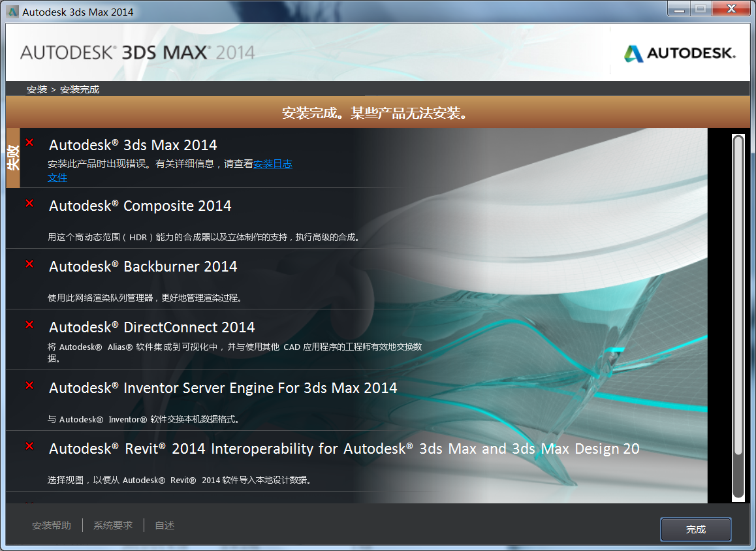Click the red X for Inventor Server Engine
The height and width of the screenshot is (551, 756).
click(29, 385)
